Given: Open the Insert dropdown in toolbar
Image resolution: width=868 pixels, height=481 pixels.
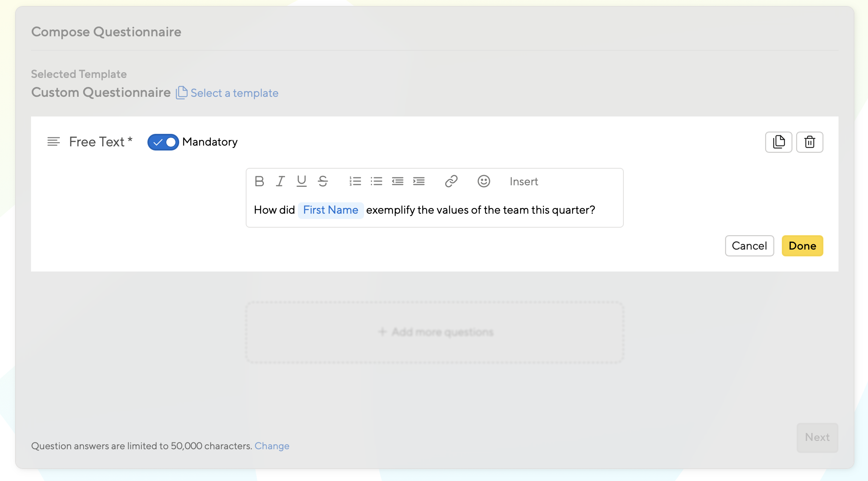Looking at the screenshot, I should pos(524,182).
